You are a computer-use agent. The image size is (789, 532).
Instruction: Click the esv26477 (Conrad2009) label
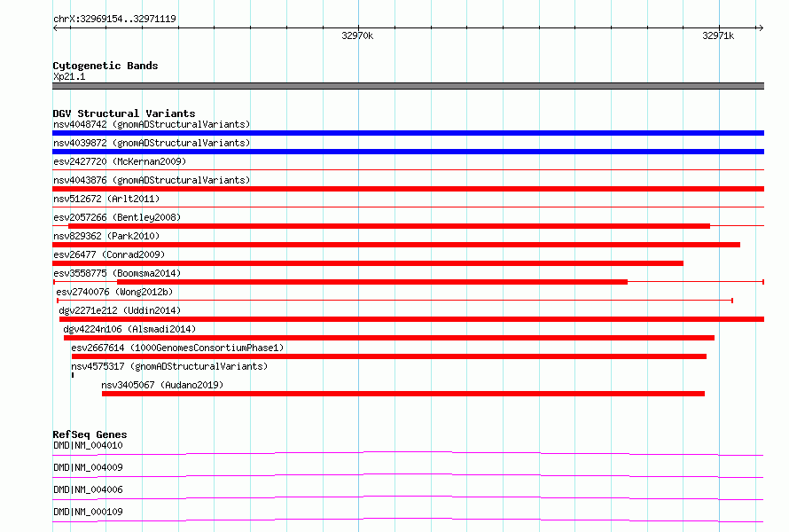(109, 254)
